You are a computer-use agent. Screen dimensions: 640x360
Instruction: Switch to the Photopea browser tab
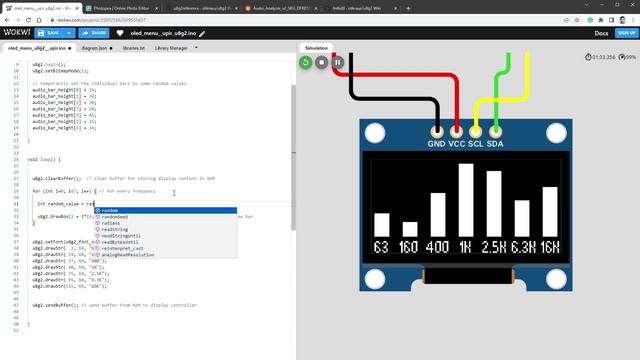pyautogui.click(x=121, y=8)
